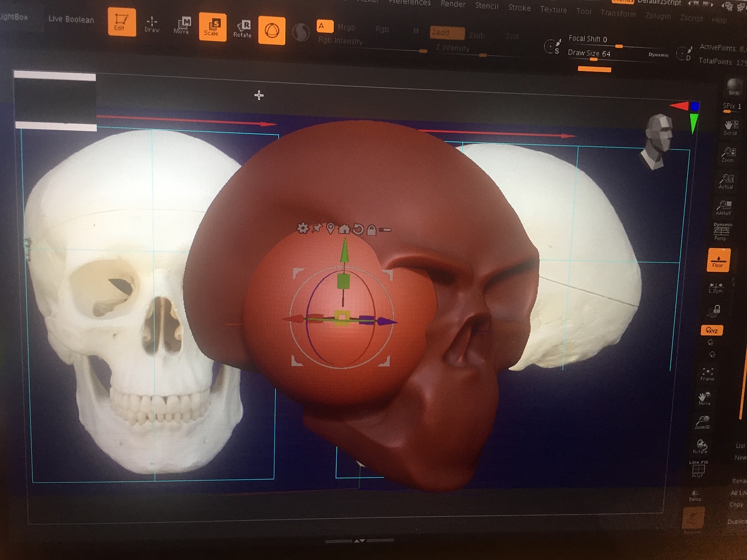
Task: Open the Texture menu
Action: pos(553,9)
